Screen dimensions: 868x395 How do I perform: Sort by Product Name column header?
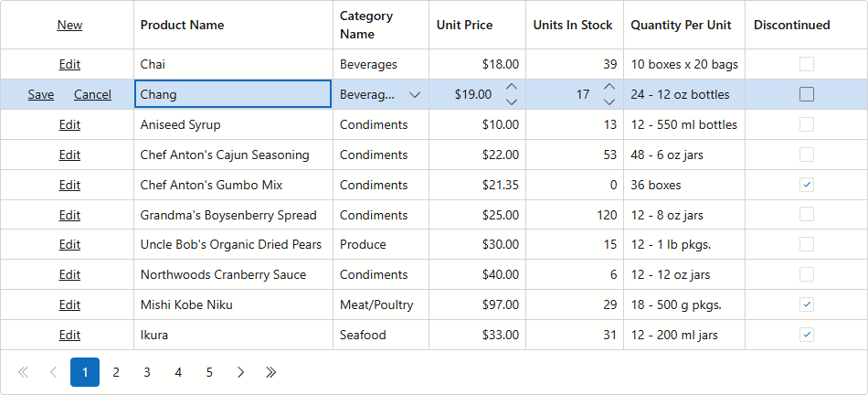tap(183, 25)
